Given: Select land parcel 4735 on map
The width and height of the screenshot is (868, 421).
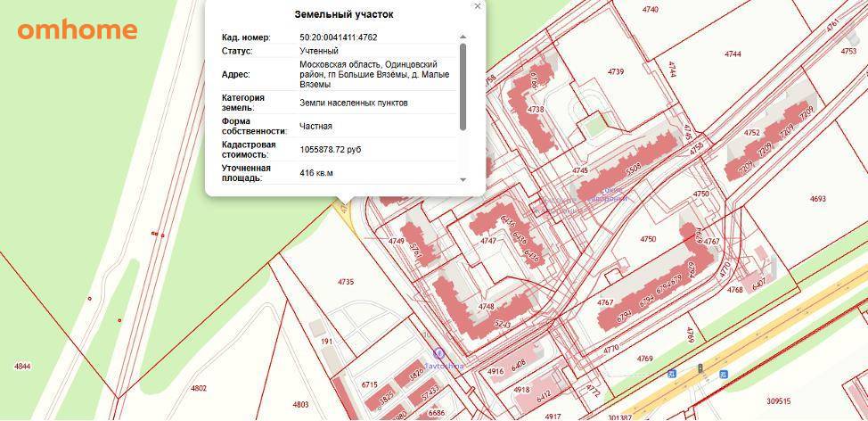Looking at the screenshot, I should click(346, 283).
